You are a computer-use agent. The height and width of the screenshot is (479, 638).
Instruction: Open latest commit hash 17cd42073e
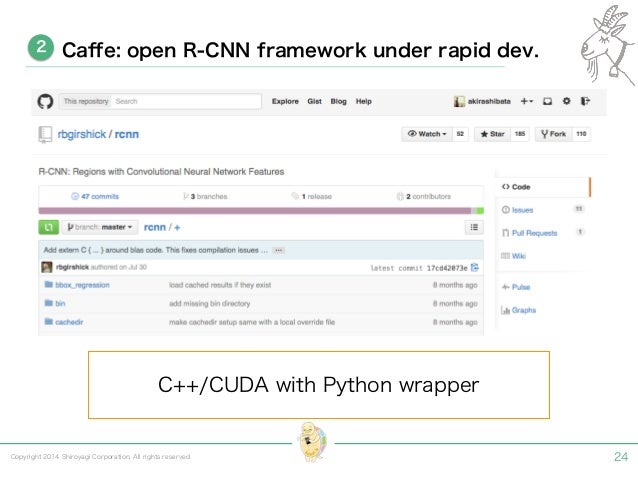[447, 268]
